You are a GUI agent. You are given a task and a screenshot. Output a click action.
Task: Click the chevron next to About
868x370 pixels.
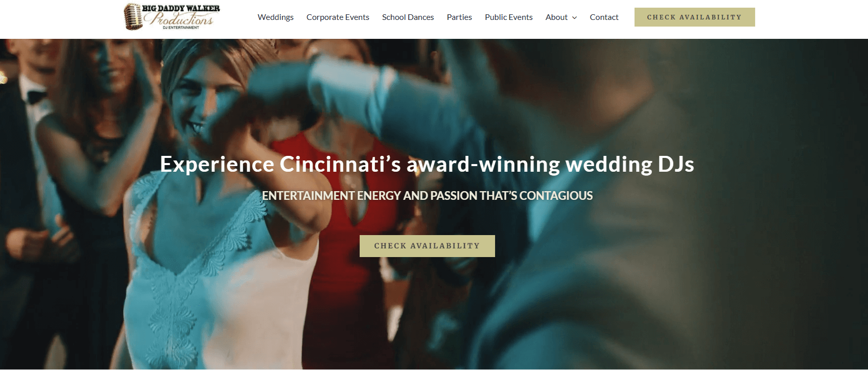(574, 17)
